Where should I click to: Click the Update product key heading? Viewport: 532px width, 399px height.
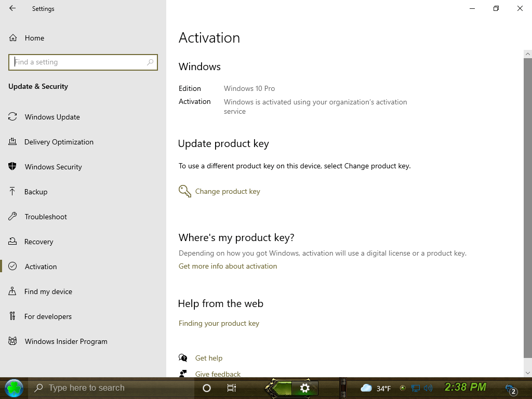223,143
